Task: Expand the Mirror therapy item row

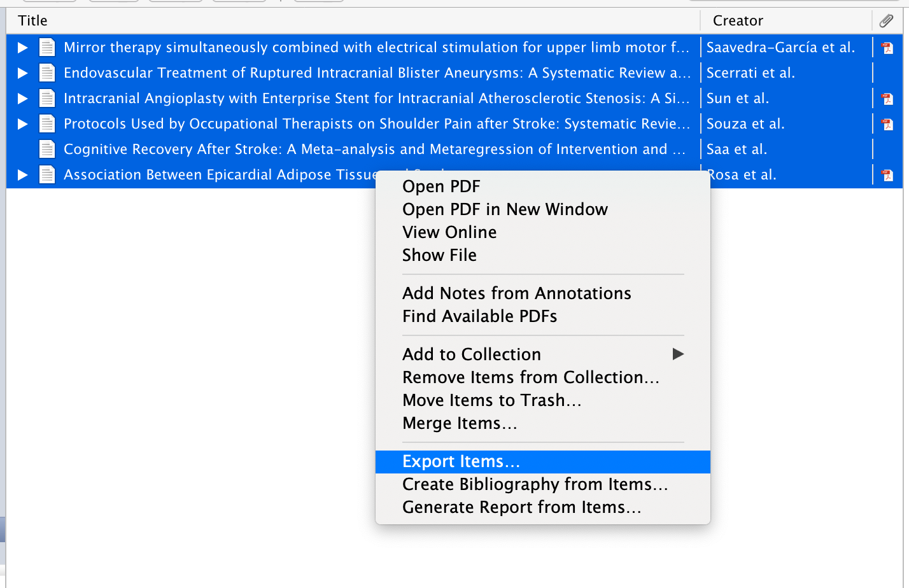Action: click(x=22, y=48)
